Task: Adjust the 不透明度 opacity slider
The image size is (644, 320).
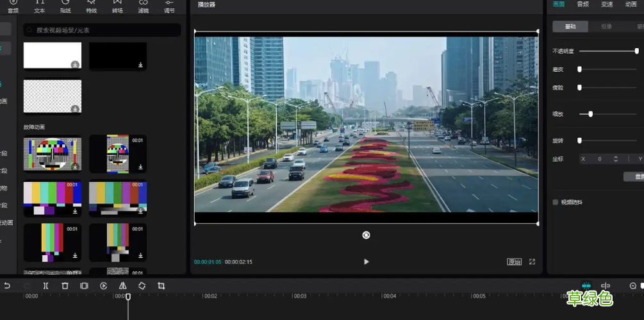Action: pos(636,51)
